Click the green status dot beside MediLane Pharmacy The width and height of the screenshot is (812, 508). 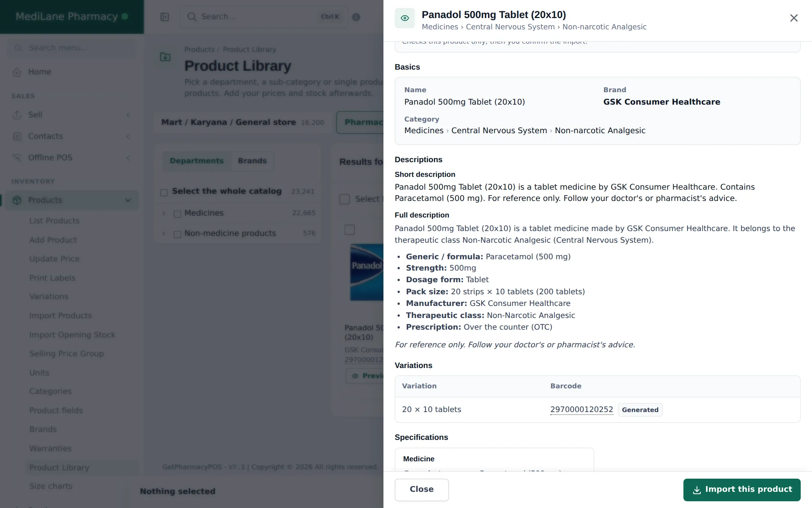click(125, 17)
